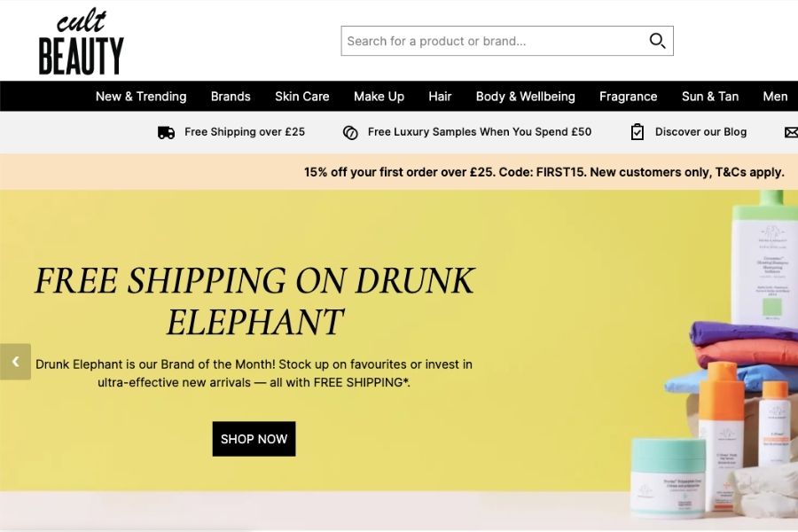Go to the previous carousel slide
The image size is (798, 532).
(14, 362)
